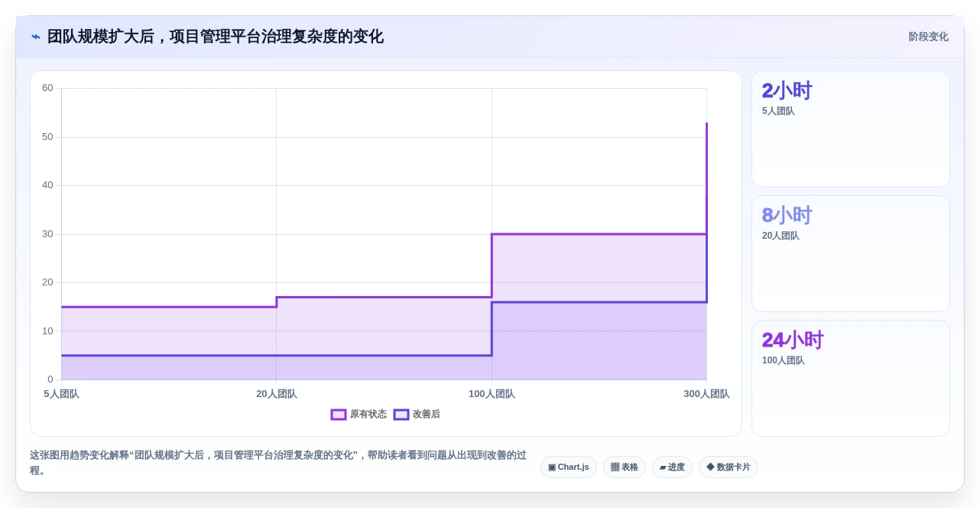Click the 5人团队 label under 2小时
The image size is (980, 508).
(778, 111)
